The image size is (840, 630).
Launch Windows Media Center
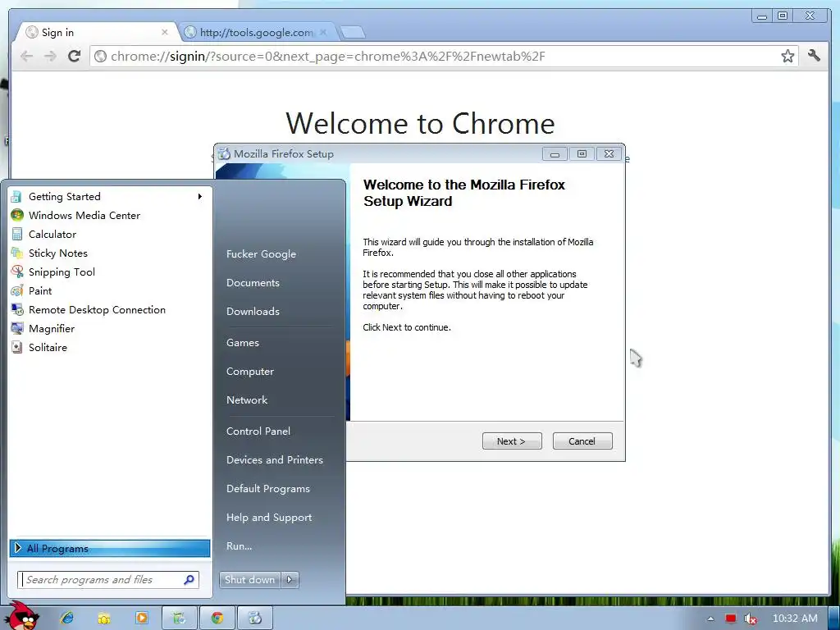click(109, 216)
